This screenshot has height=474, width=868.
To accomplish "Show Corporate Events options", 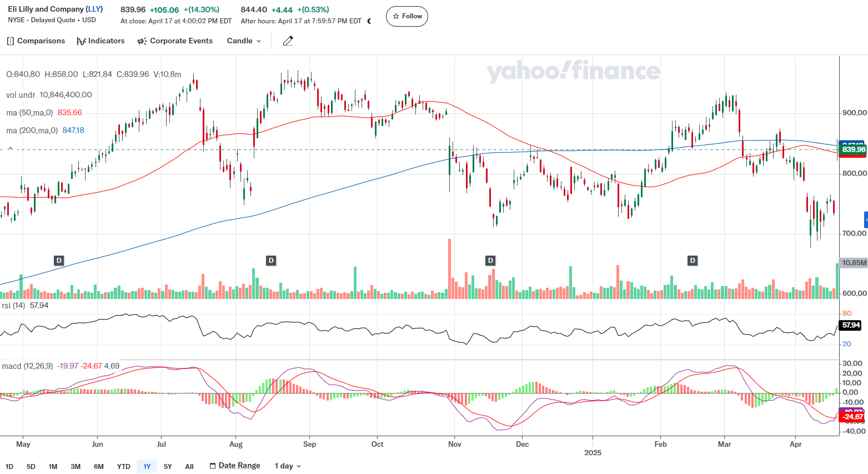I will (175, 41).
